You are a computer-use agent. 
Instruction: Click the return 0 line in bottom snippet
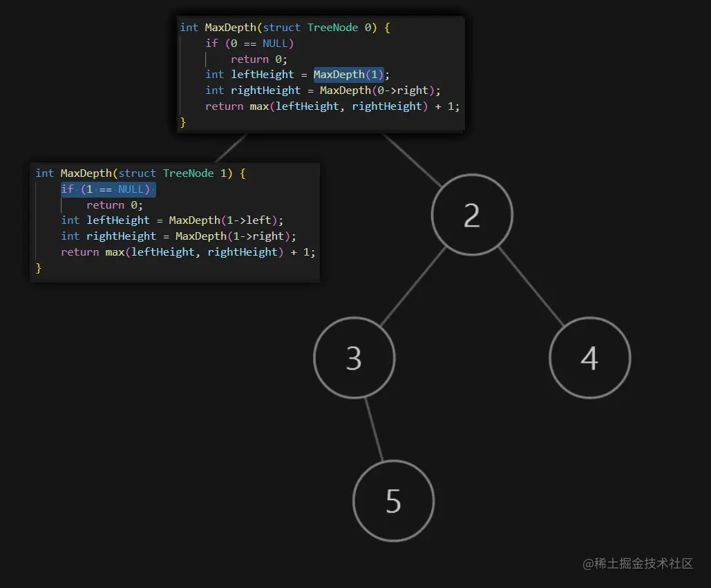pyautogui.click(x=114, y=205)
